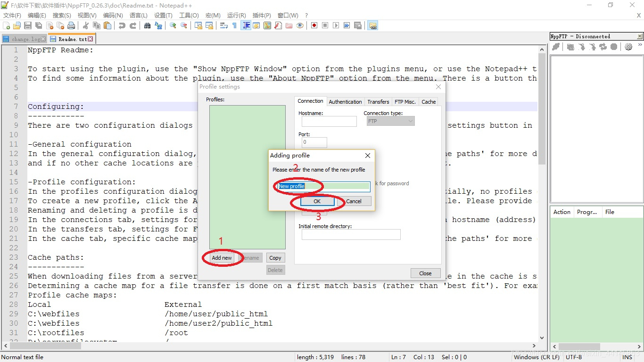Click the new profile name text box

click(x=323, y=186)
